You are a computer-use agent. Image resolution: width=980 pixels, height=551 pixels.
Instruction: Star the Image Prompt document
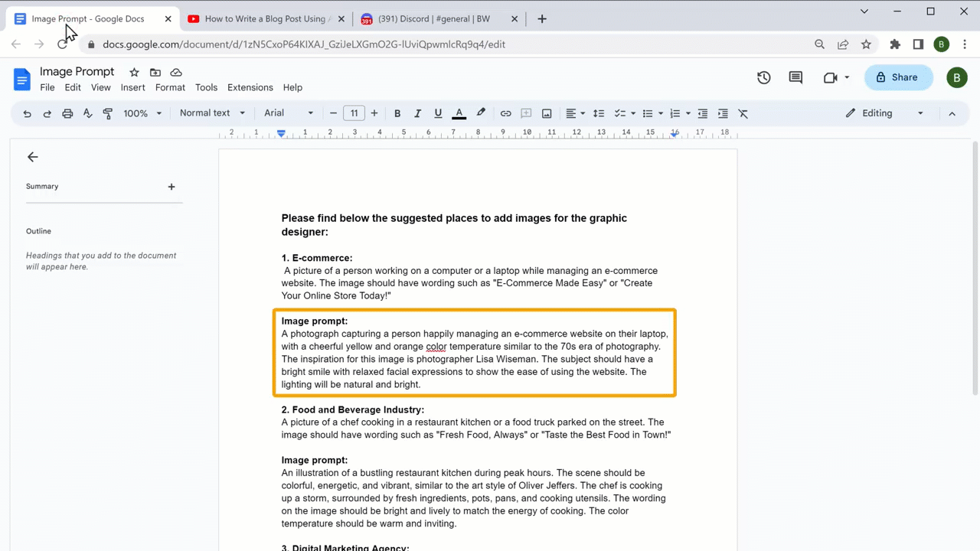[x=134, y=72]
